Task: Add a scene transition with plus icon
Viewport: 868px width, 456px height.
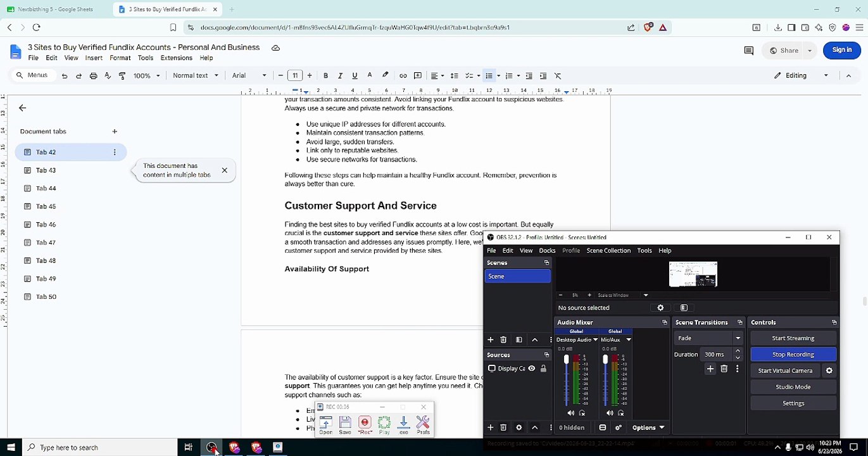Action: (710, 369)
